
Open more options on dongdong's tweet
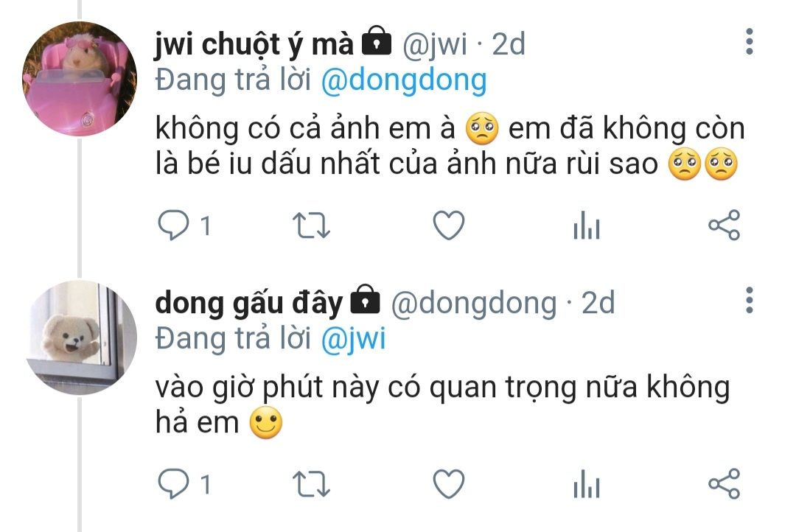tap(750, 301)
